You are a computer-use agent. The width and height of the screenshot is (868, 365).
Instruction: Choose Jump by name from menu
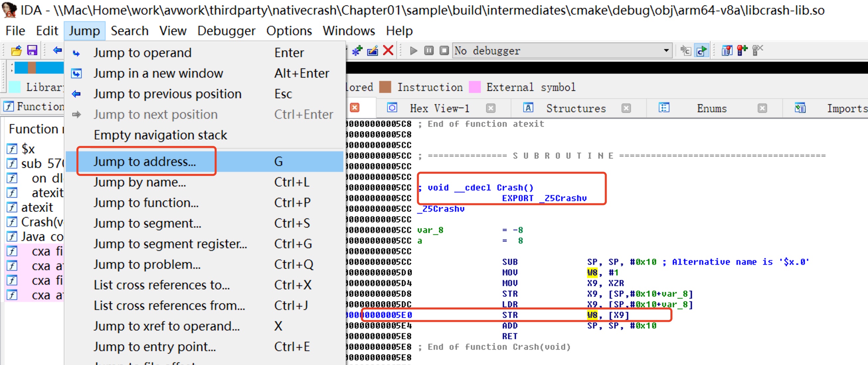[139, 182]
